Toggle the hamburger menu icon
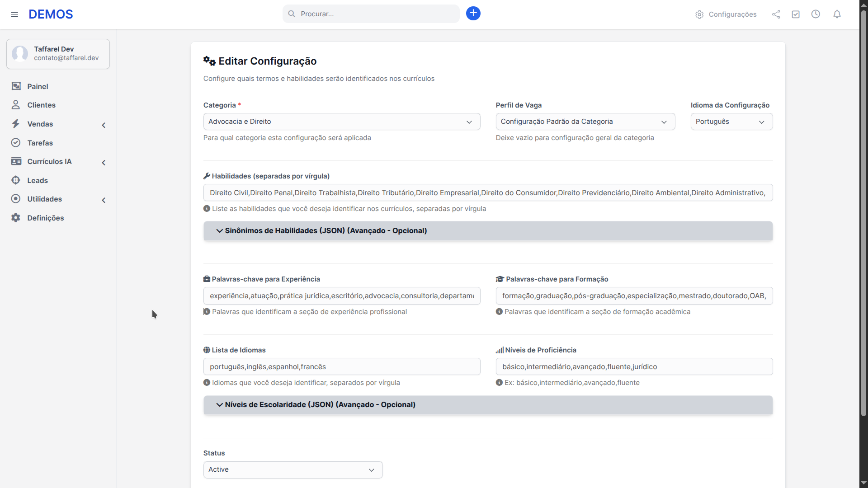 (14, 14)
